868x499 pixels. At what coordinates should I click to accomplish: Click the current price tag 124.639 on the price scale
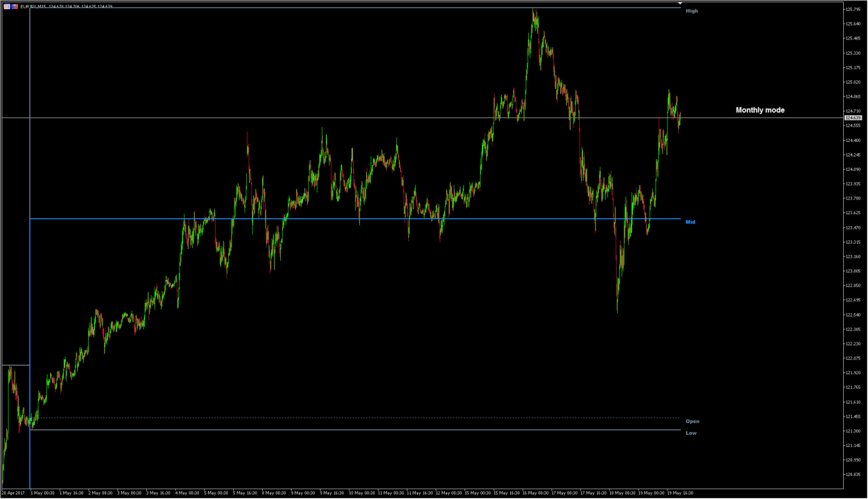[x=853, y=118]
